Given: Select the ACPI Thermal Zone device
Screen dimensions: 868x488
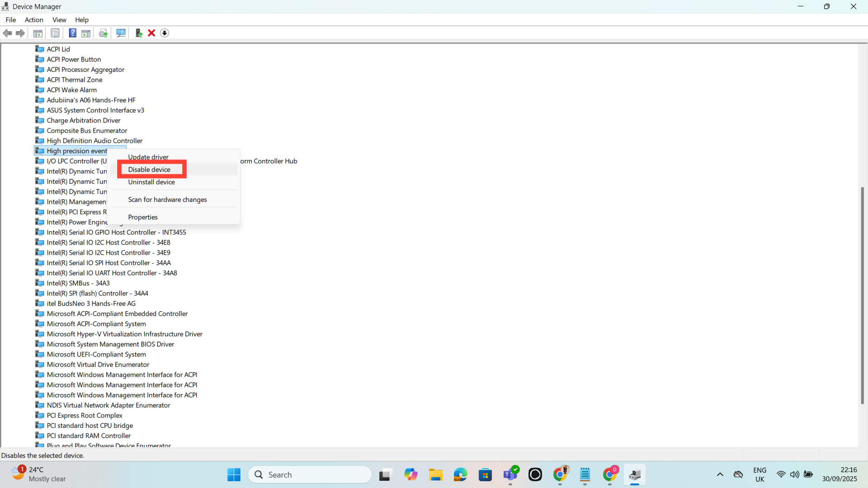Looking at the screenshot, I should tap(75, 80).
